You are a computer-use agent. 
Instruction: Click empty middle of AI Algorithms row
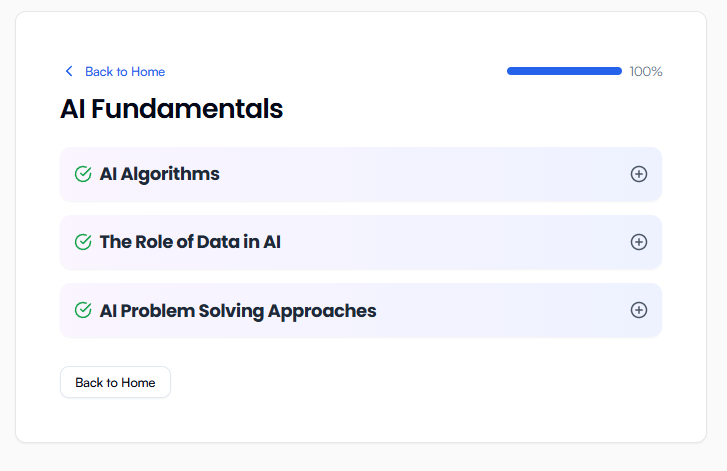420,174
